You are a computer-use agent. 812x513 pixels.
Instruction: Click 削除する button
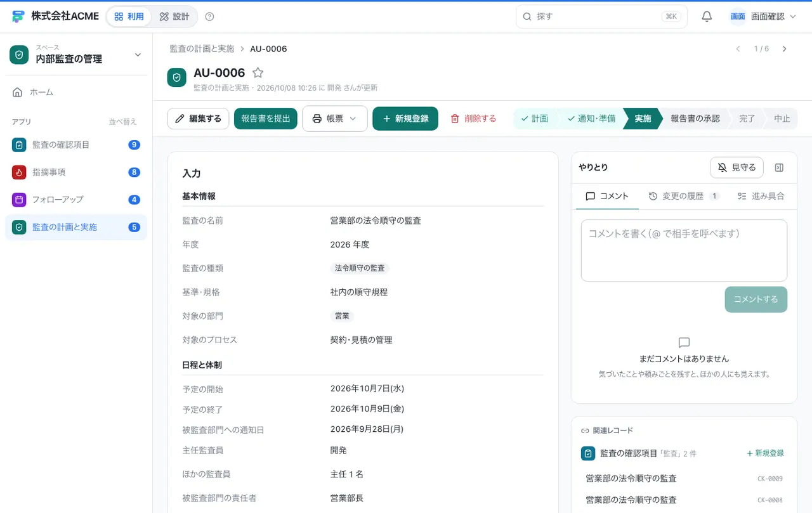[x=473, y=119]
